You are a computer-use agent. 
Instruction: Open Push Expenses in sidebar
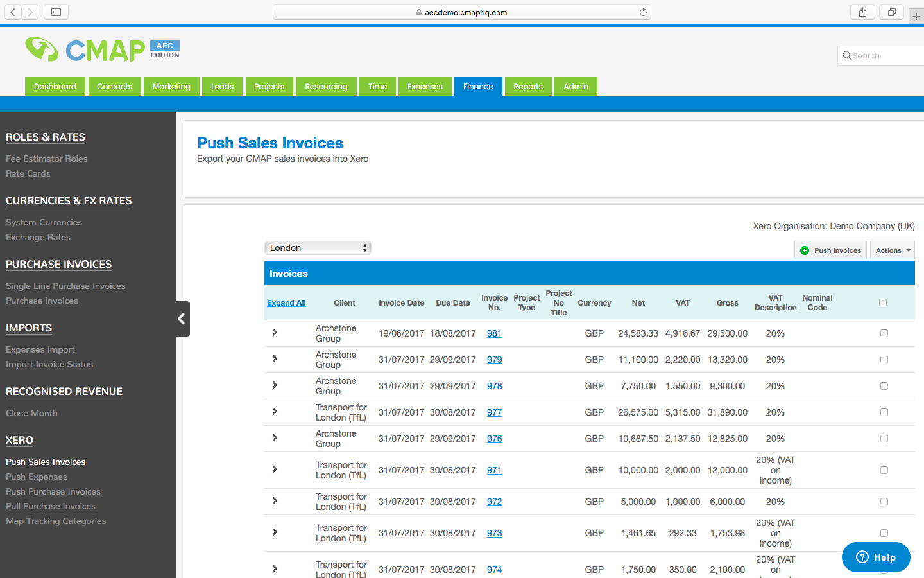(x=37, y=477)
